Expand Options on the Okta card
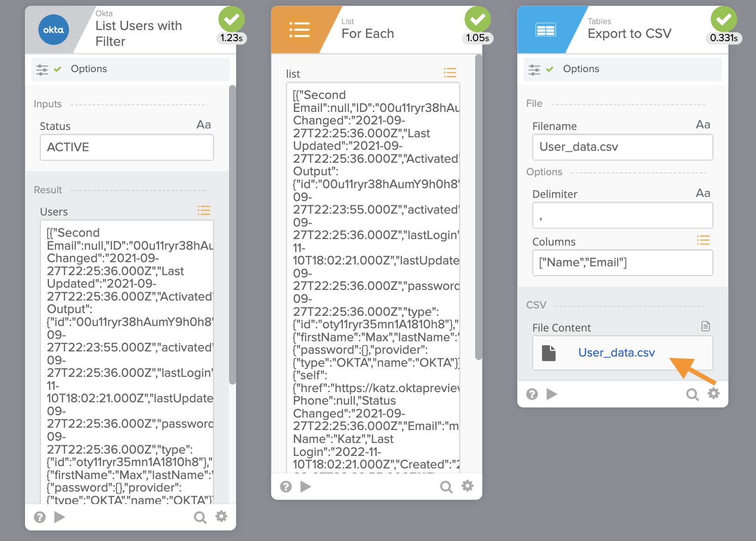Screen dimensions: 756x541 pyautogui.click(x=88, y=69)
